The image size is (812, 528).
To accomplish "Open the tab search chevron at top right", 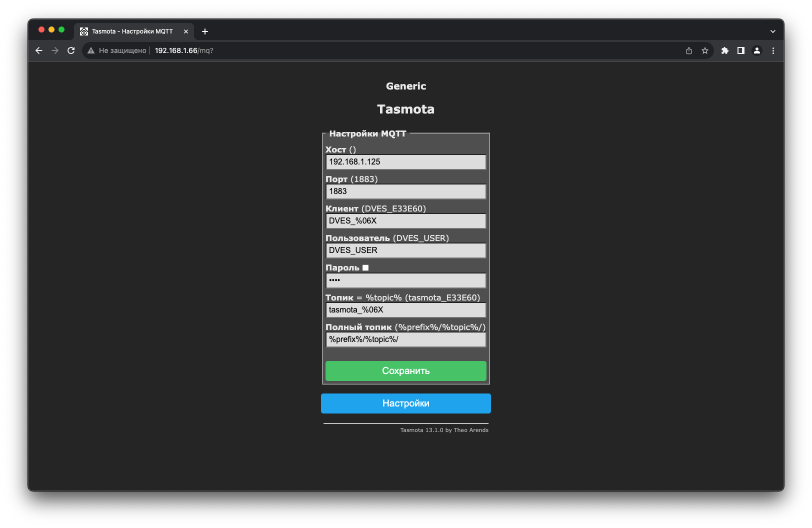I will click(x=773, y=31).
